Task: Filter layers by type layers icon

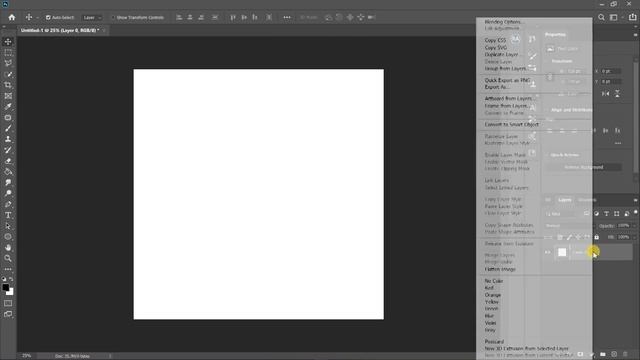Action: coord(607,213)
